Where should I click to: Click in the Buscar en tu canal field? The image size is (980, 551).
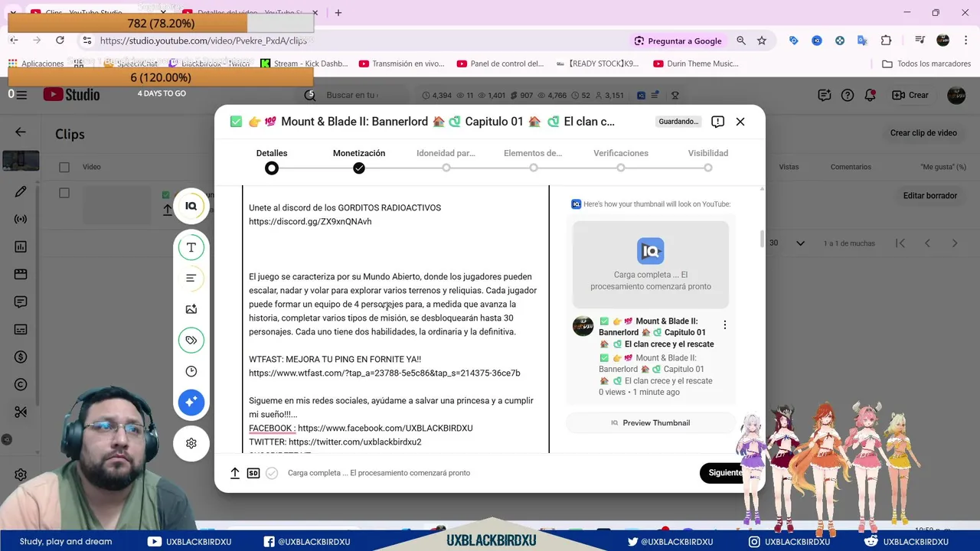[x=351, y=95]
